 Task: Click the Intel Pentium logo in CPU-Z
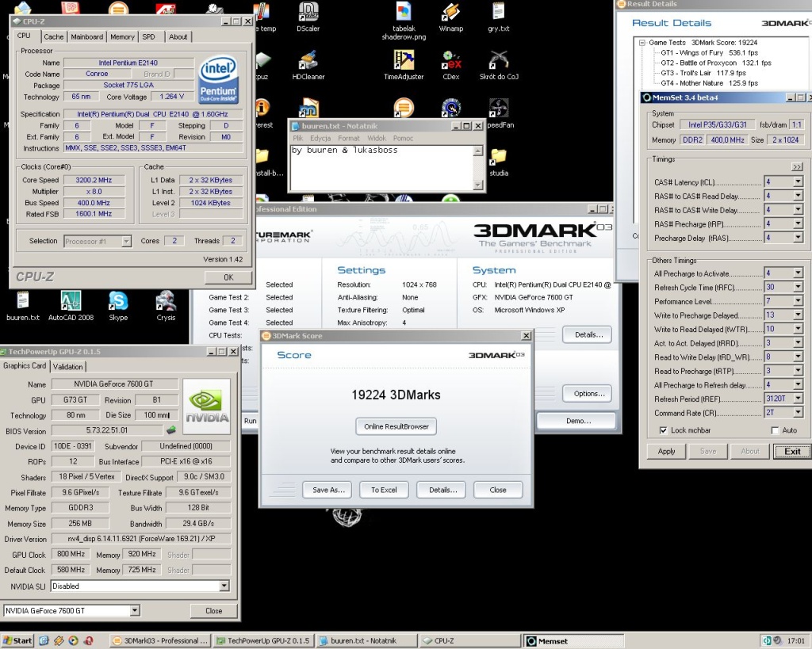[219, 80]
